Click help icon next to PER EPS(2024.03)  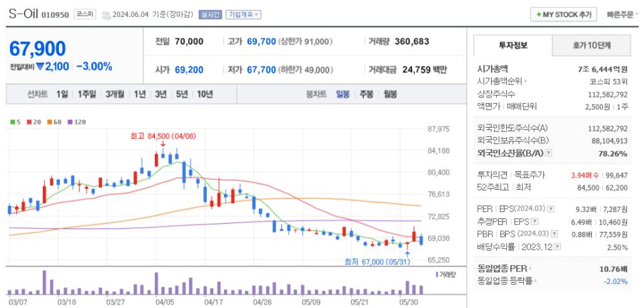551,209
